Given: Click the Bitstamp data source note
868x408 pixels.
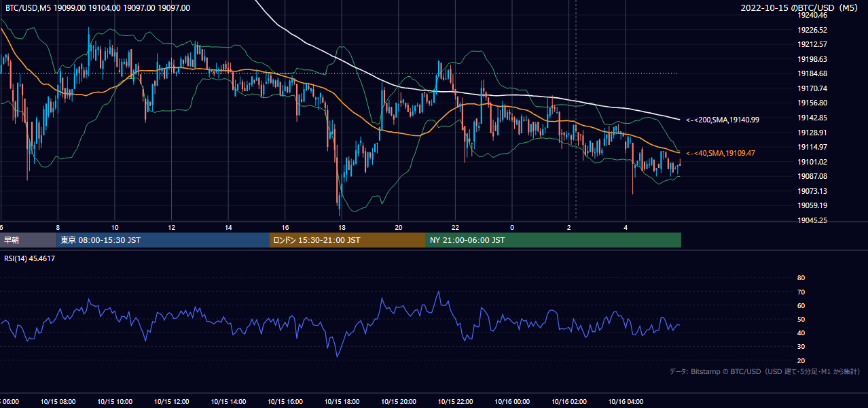Looking at the screenshot, I should point(765,371).
